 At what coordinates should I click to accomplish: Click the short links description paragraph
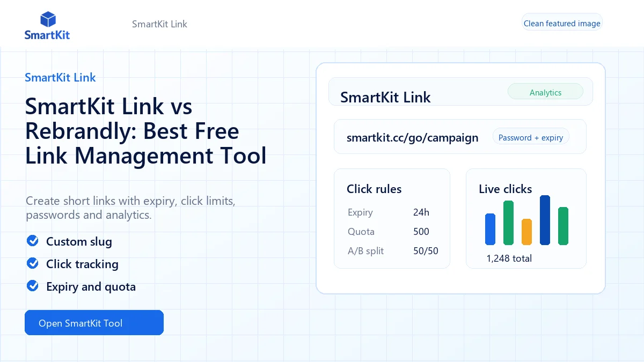pyautogui.click(x=130, y=208)
